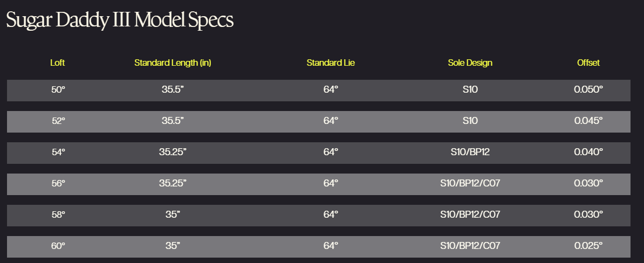Select the 35” length in 60° row

[x=173, y=245]
